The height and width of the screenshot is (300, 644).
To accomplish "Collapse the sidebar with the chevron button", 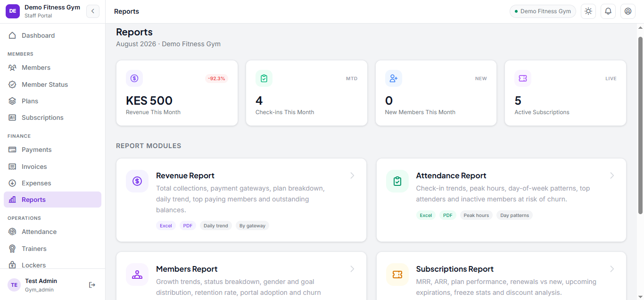I will tap(93, 11).
